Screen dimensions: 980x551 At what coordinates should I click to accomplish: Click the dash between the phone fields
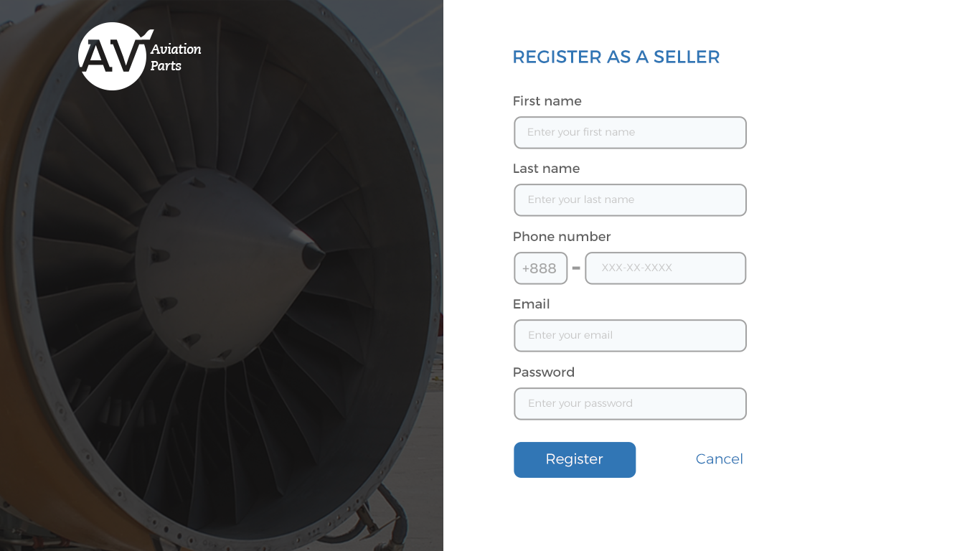pyautogui.click(x=576, y=268)
